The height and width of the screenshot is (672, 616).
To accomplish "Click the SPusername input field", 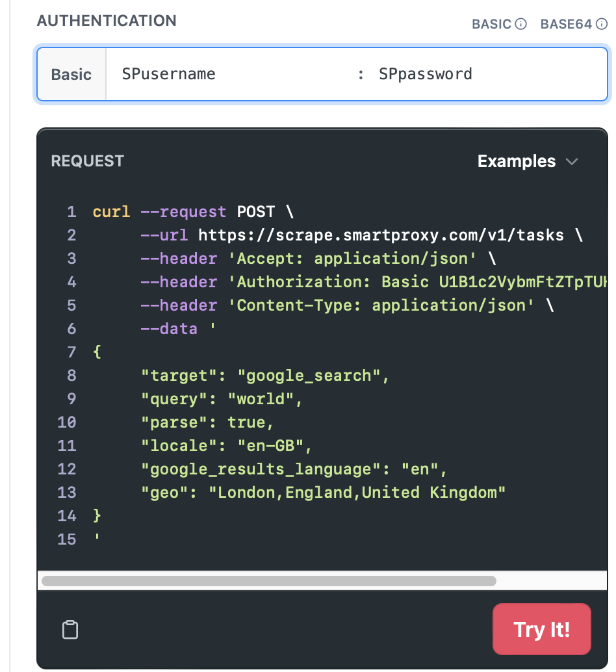I will tap(231, 74).
